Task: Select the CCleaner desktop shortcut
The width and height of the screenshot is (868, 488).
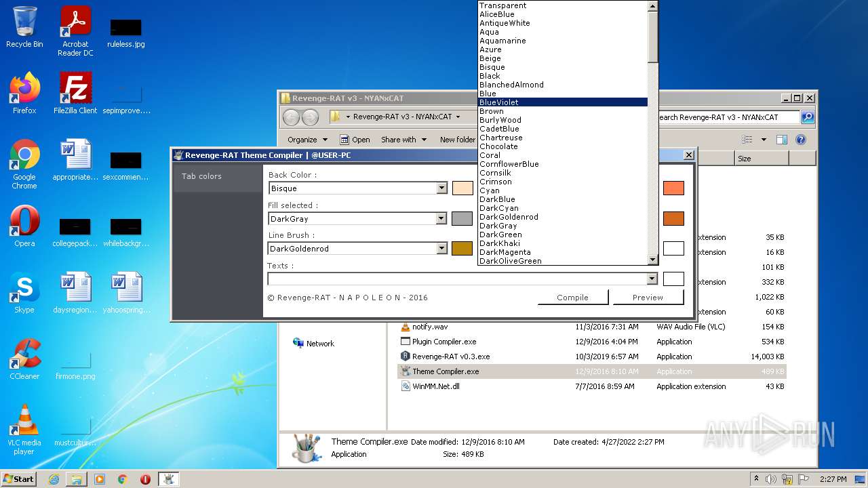Action: tap(24, 359)
